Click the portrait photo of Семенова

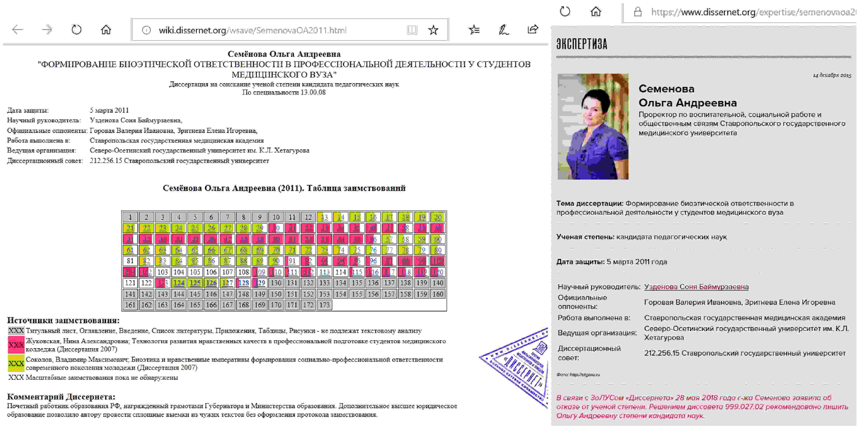(x=593, y=126)
